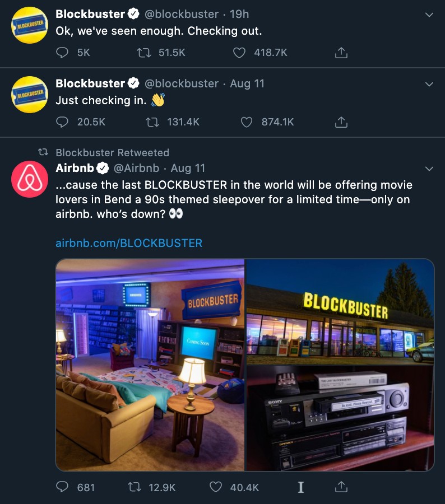Open options menu on the 19h tweet
The width and height of the screenshot is (445, 504).
(429, 15)
